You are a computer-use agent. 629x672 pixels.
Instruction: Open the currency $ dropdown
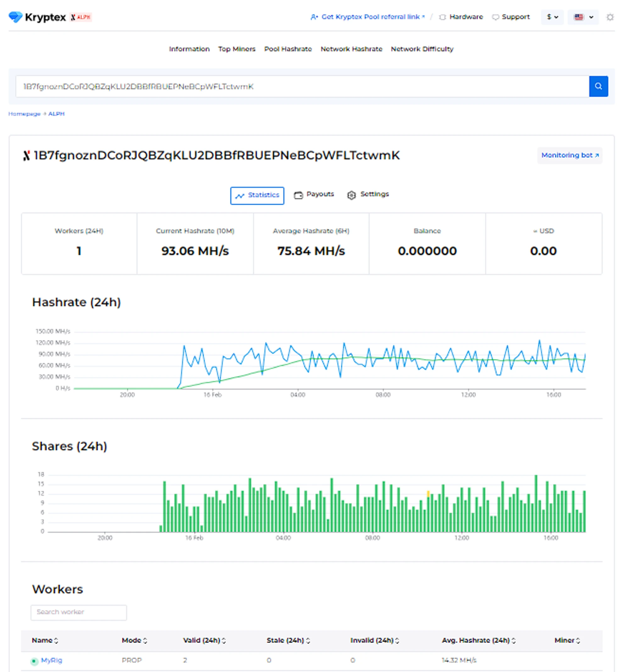tap(552, 17)
